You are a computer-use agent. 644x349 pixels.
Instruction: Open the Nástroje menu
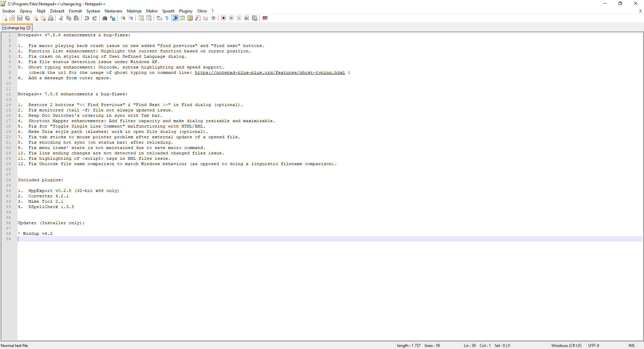click(x=134, y=11)
